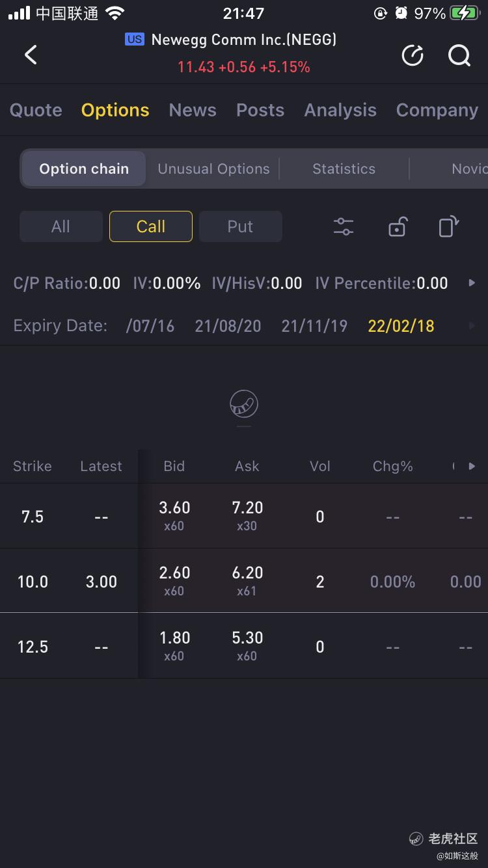Open option filter sliders icon
The image size is (488, 868).
344,226
